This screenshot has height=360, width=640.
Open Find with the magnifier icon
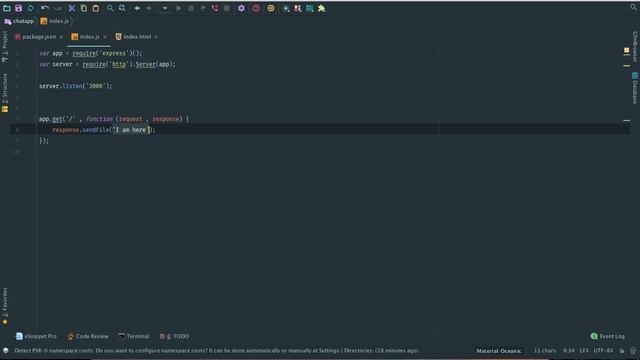tap(110, 8)
